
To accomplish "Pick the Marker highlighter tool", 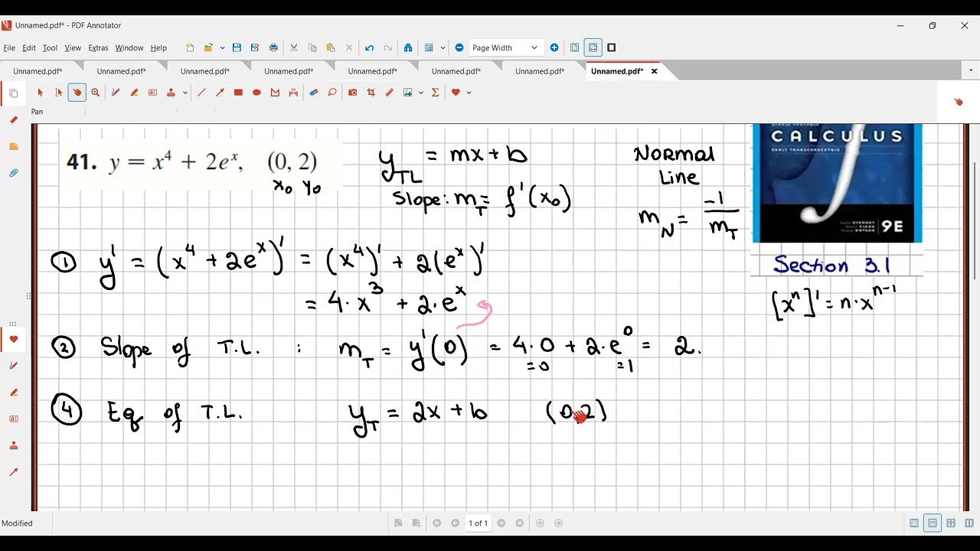I will click(134, 93).
